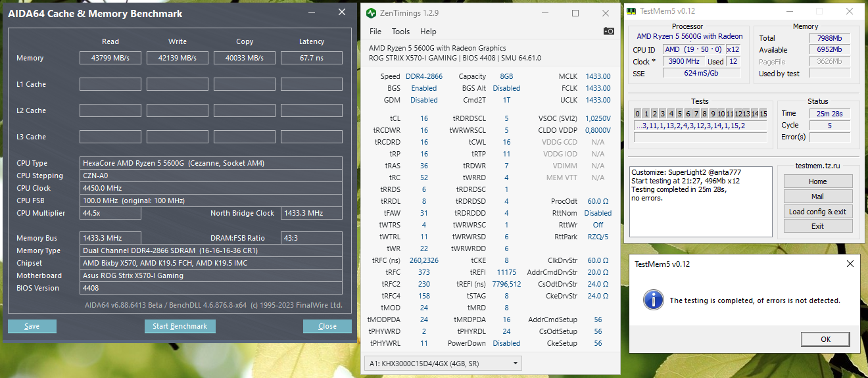
Task: Click the empty L3 Cache Latency field
Action: 312,137
